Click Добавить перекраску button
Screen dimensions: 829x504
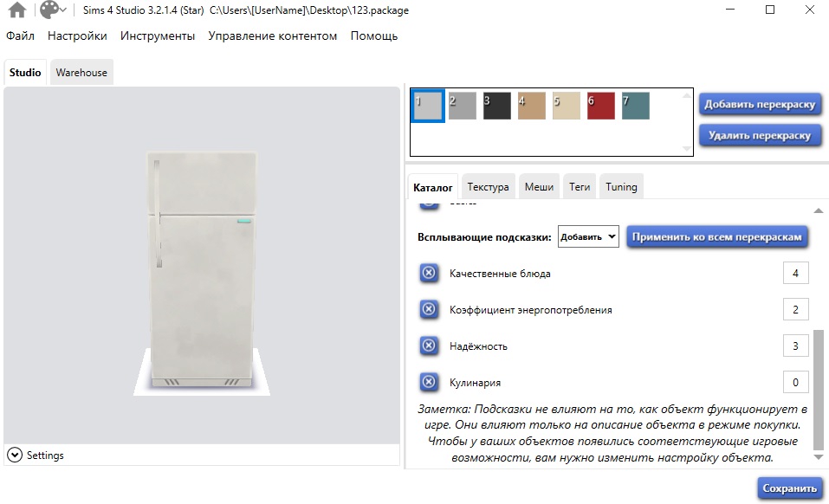coord(760,104)
